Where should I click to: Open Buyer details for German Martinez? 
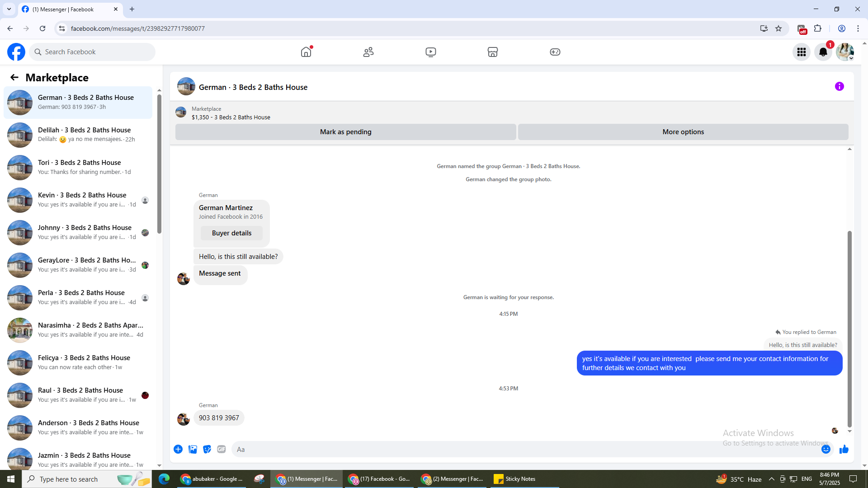231,233
